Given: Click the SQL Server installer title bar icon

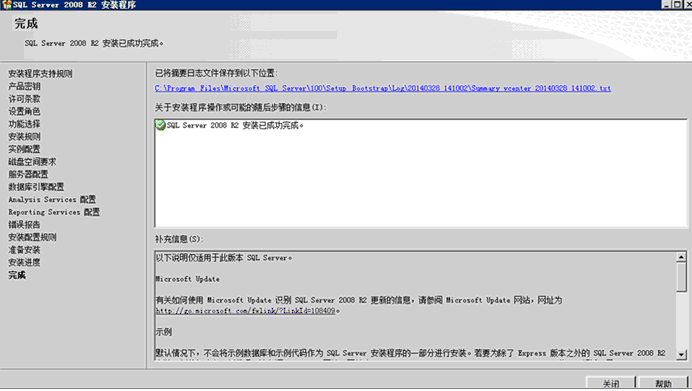Looking at the screenshot, I should (x=6, y=5).
